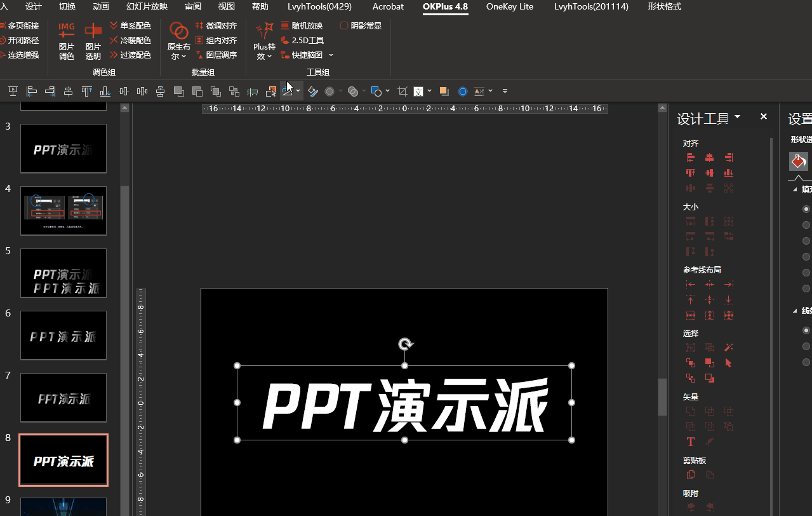
Task: Expand the 快捷脑图 dropdown arrow
Action: coord(331,55)
